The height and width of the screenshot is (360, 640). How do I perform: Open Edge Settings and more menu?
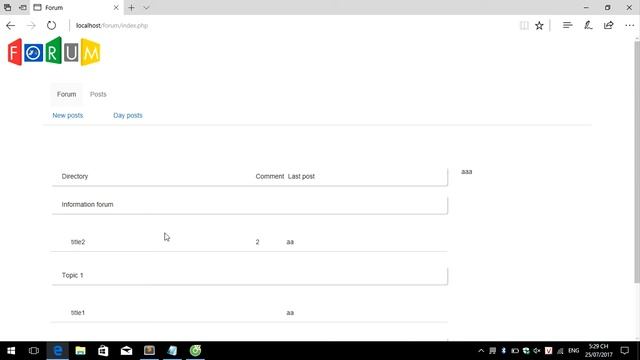coord(629,25)
